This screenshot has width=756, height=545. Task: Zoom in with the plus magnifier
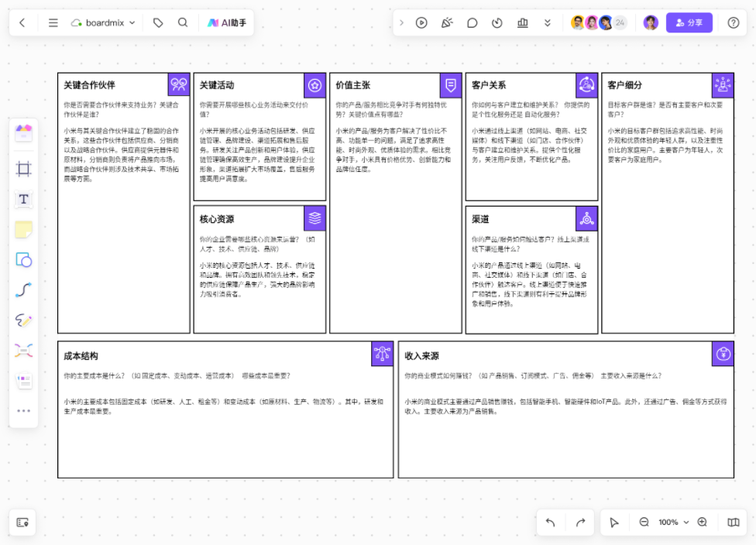[x=703, y=523]
